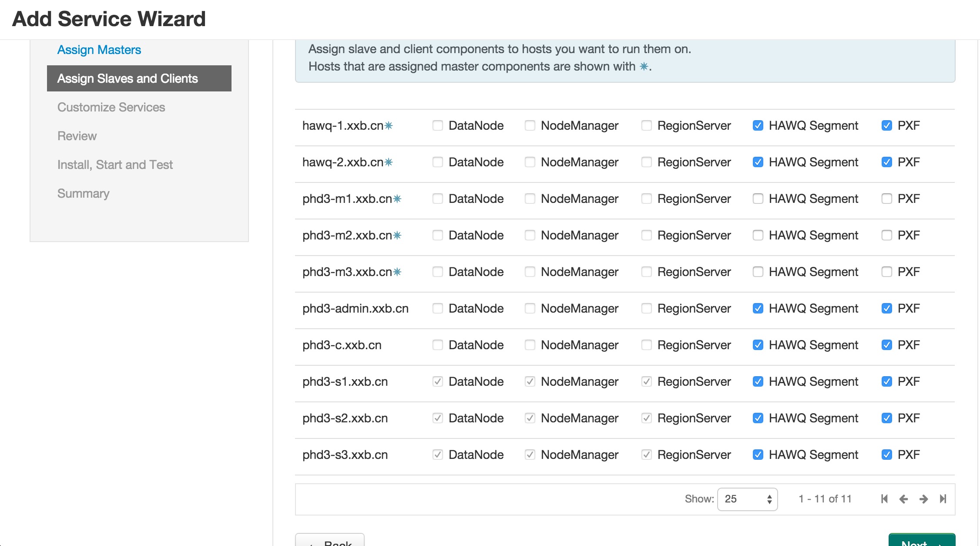Enable HAWQ Segment checkbox for phd3-m2.xxb.cn

pos(758,235)
